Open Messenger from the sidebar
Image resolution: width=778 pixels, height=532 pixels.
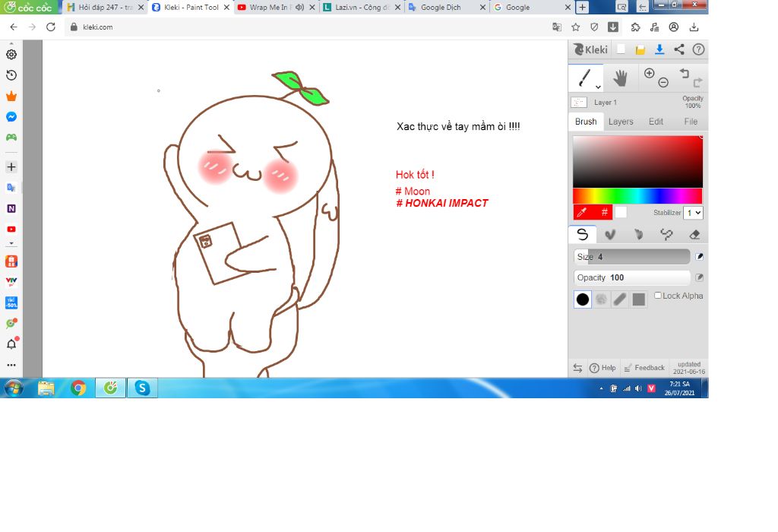pos(11,116)
